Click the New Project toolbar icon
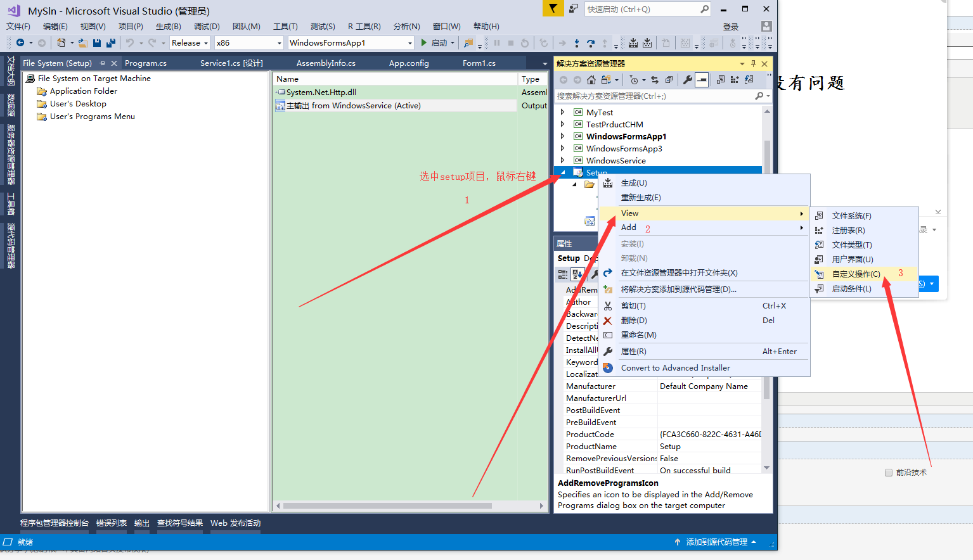Screen dimensions: 973x560 click(61, 42)
